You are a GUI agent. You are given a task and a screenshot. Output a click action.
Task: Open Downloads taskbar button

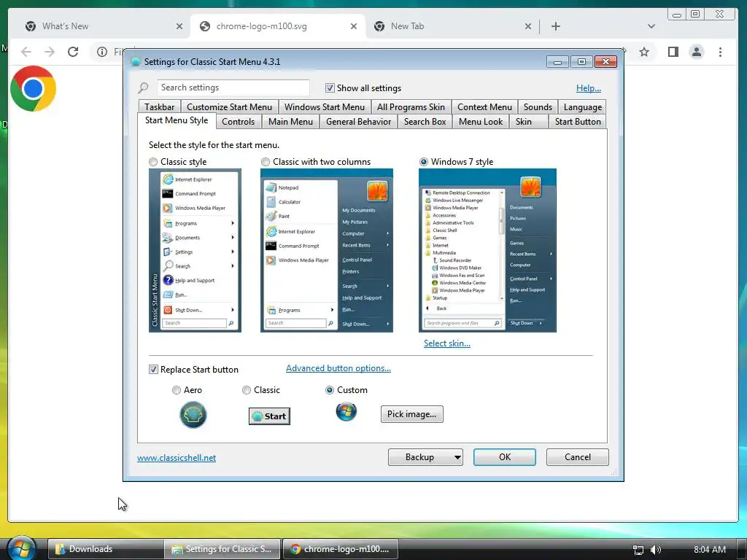click(106, 549)
